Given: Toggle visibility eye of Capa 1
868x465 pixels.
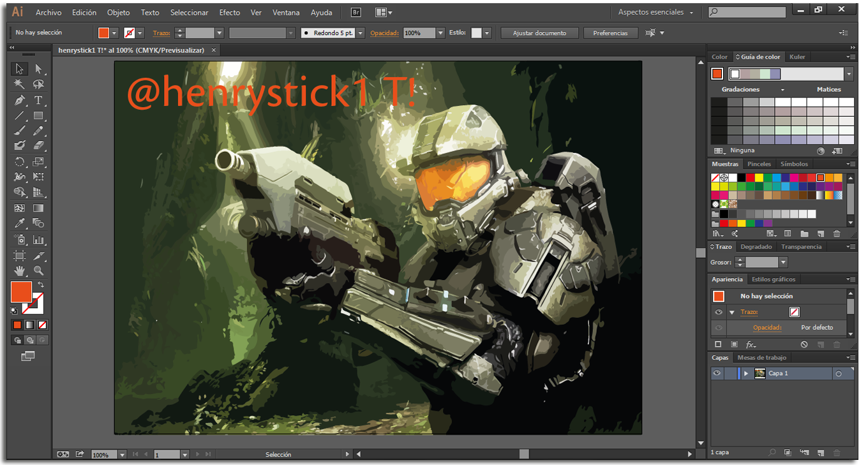Looking at the screenshot, I should point(717,374).
